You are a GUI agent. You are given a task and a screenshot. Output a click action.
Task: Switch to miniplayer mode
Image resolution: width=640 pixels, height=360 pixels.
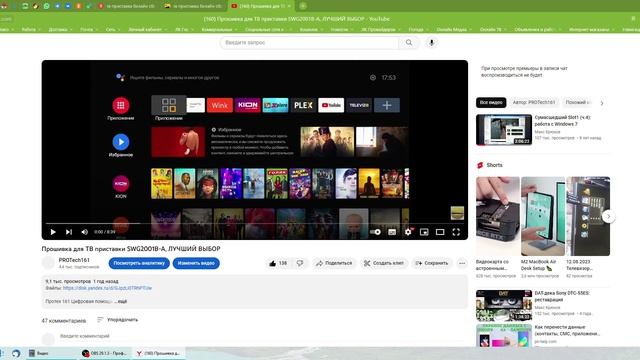(424, 232)
